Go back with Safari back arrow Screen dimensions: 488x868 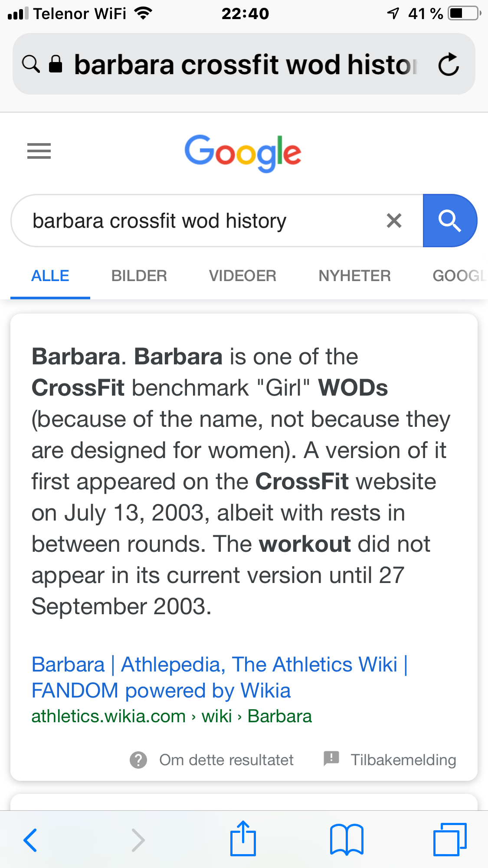(30, 840)
